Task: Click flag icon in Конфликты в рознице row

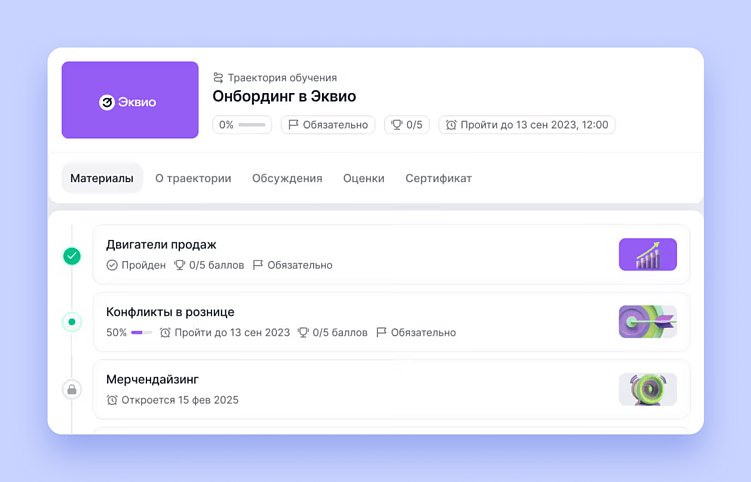Action: click(x=381, y=333)
